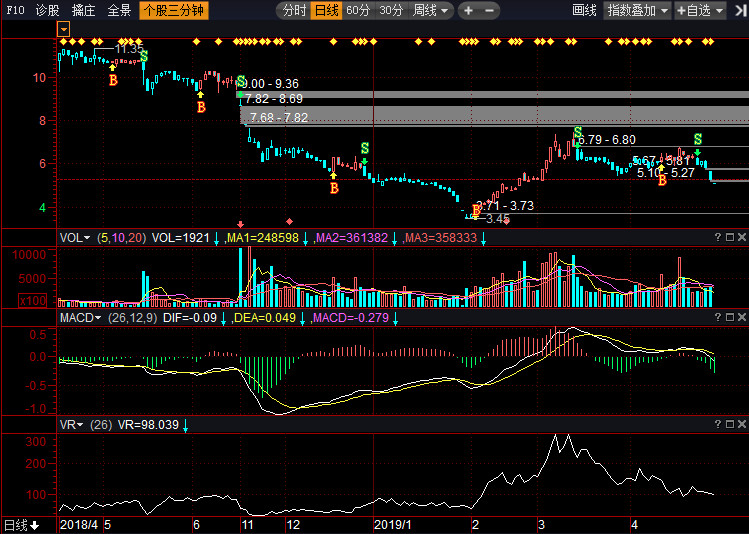
Task: Open the F10 company info tab
Action: pos(14,10)
